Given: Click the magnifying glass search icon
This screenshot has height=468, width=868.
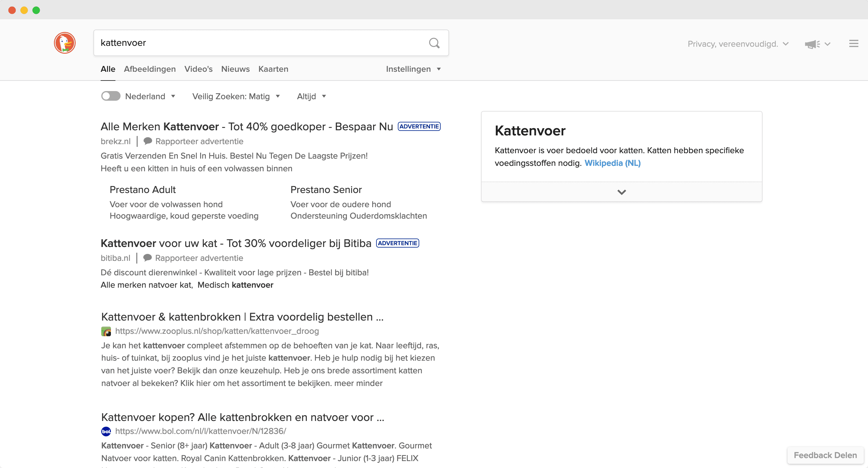Looking at the screenshot, I should 434,43.
